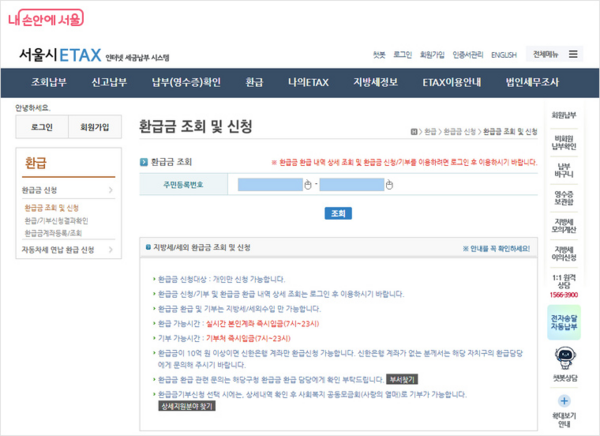Select 환급/기부신청결과확인 in sidebar
The width and height of the screenshot is (600, 436).
[x=56, y=221]
